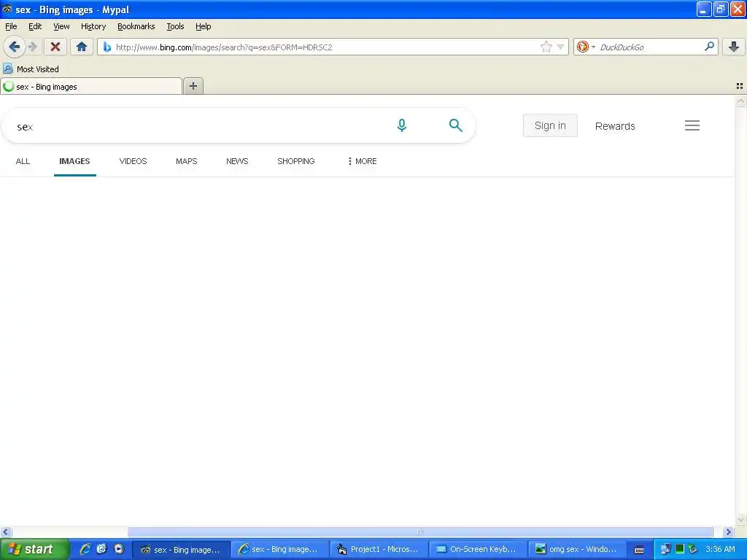Click the green square tray icon
This screenshot has width=747, height=560.
(x=680, y=548)
